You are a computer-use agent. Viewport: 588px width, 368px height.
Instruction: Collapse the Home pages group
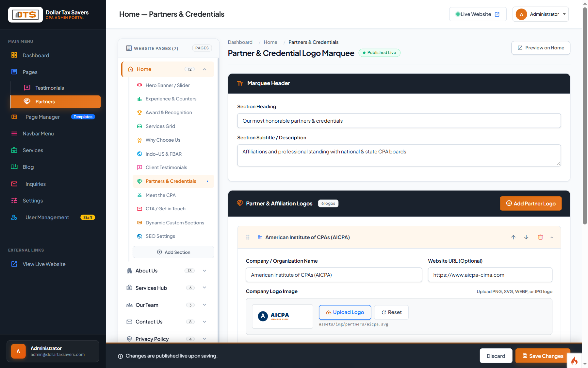204,69
